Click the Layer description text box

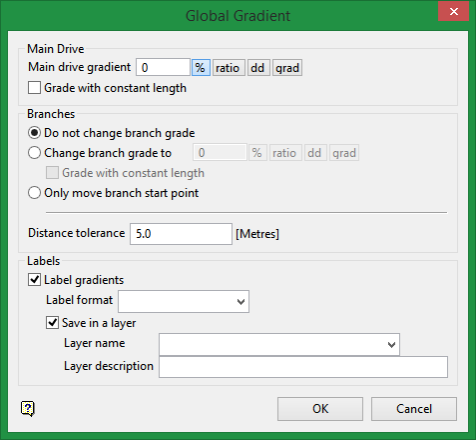[x=303, y=367]
